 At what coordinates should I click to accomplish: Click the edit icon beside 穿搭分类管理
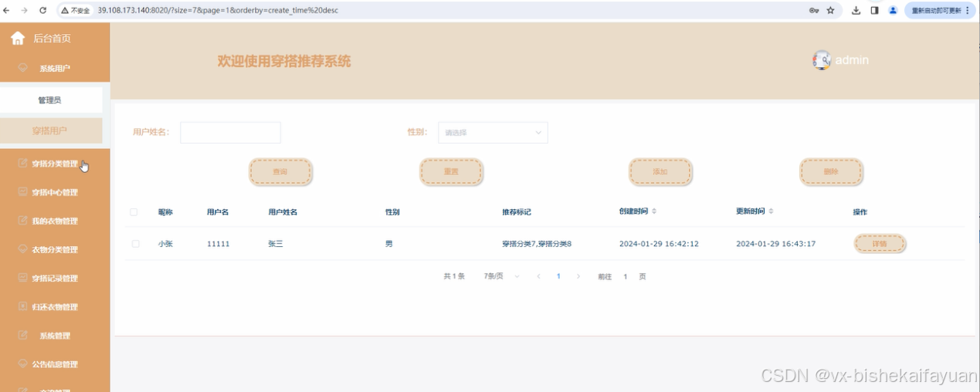click(x=23, y=164)
